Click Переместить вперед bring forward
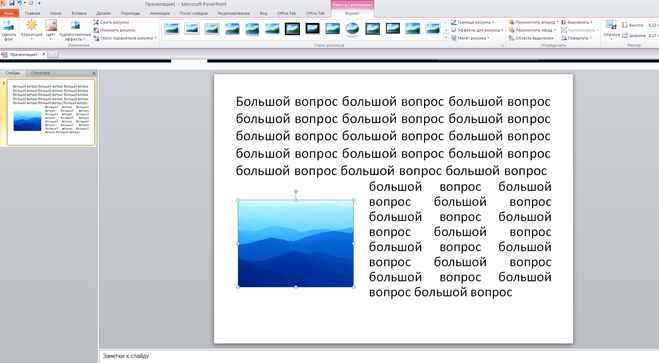This screenshot has width=659, height=363. coord(532,22)
